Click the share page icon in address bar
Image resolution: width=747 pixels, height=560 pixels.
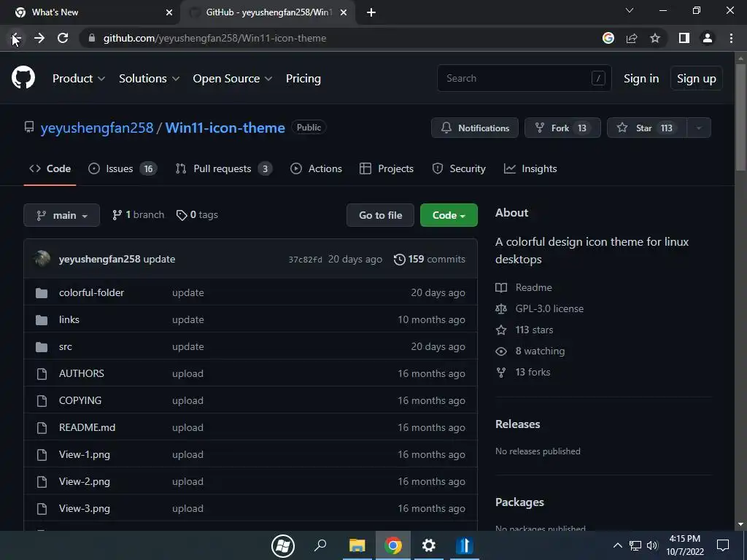(x=632, y=38)
